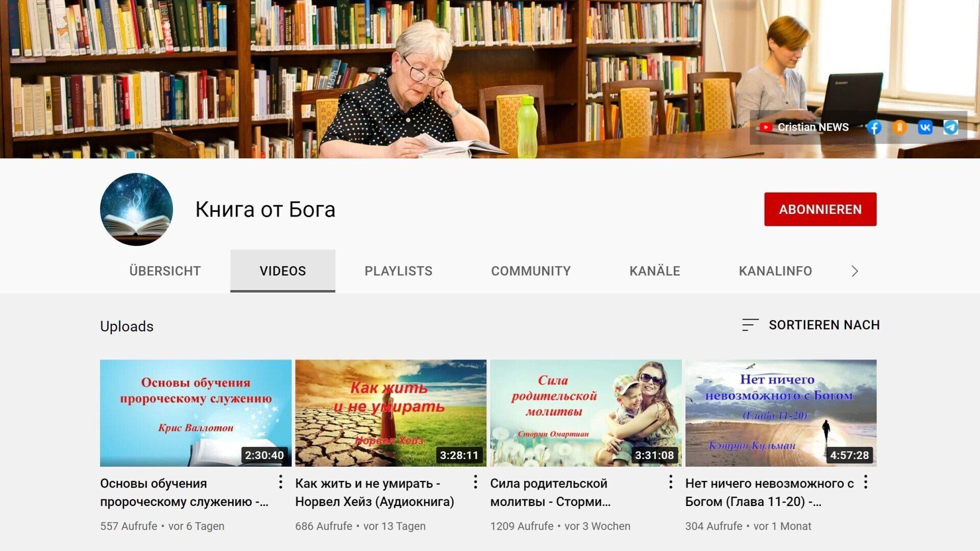Open more options for Сила родительской молитвы video
This screenshot has height=551, width=980.
click(x=670, y=482)
